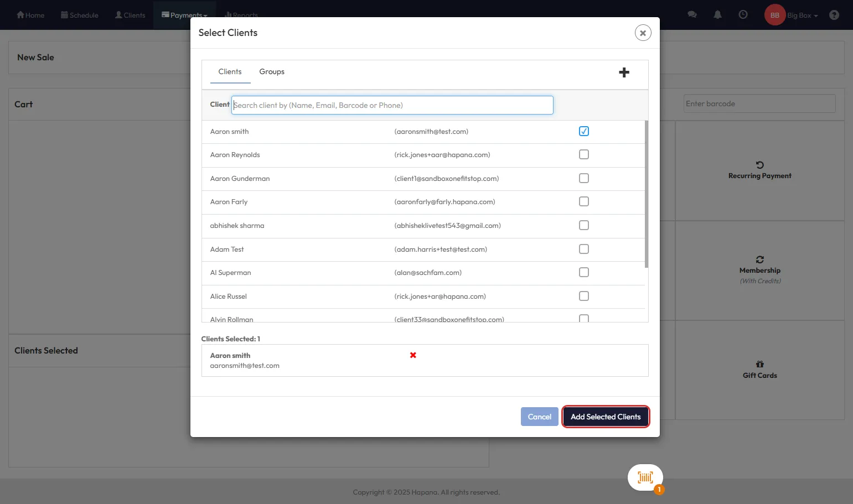Open the barcode scanner floating icon
Viewport: 853px width, 504px height.
[645, 477]
